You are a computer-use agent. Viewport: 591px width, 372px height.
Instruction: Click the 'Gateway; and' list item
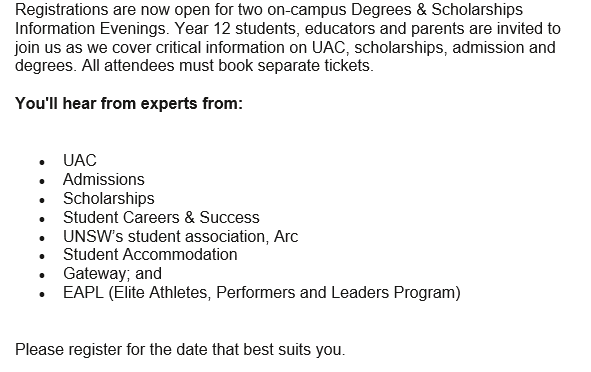tap(112, 274)
